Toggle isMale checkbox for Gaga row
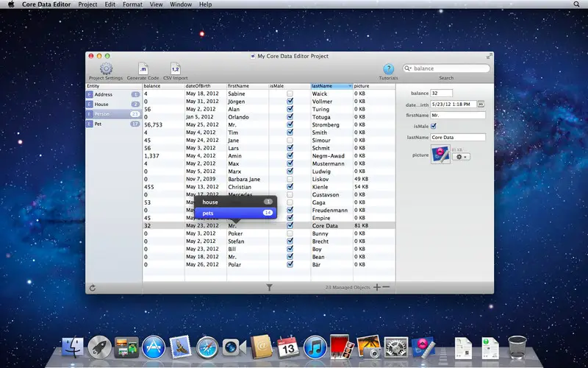This screenshot has height=368, width=588. click(290, 202)
